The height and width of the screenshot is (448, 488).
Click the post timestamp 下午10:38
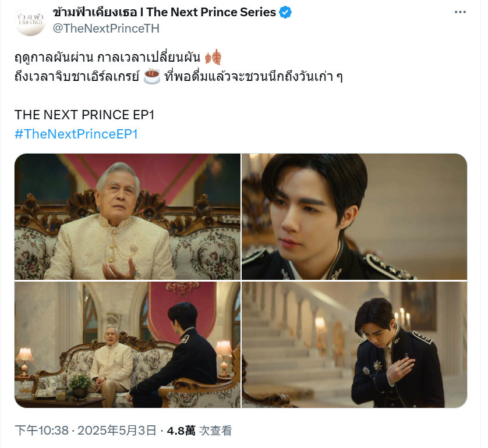(42, 431)
